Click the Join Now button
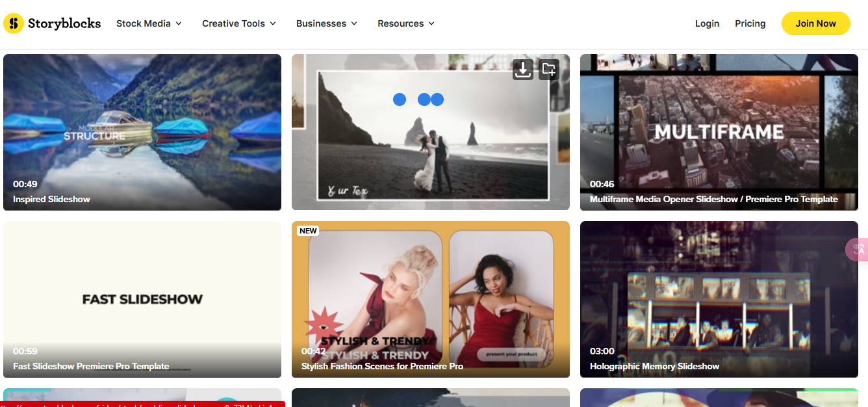Image resolution: width=868 pixels, height=407 pixels. pyautogui.click(x=815, y=23)
